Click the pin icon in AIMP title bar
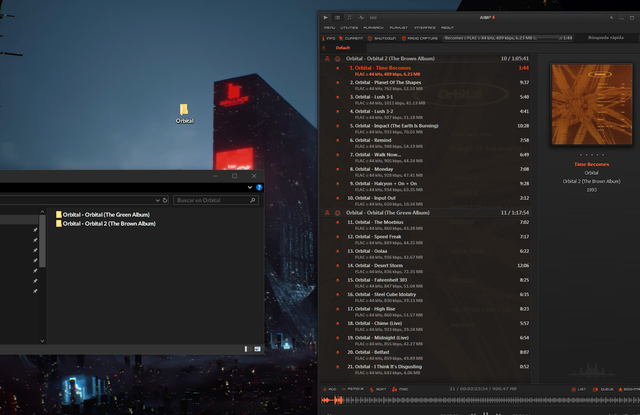 (x=611, y=18)
